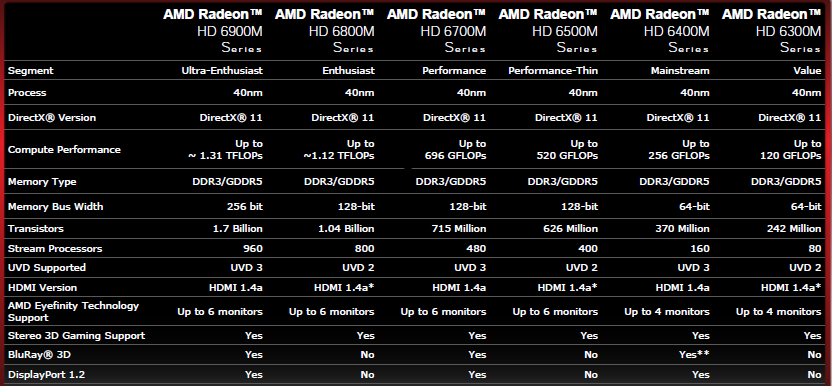Click the DisplayPort 1.2 row label
This screenshot has height=386, width=832.
pyautogui.click(x=46, y=375)
